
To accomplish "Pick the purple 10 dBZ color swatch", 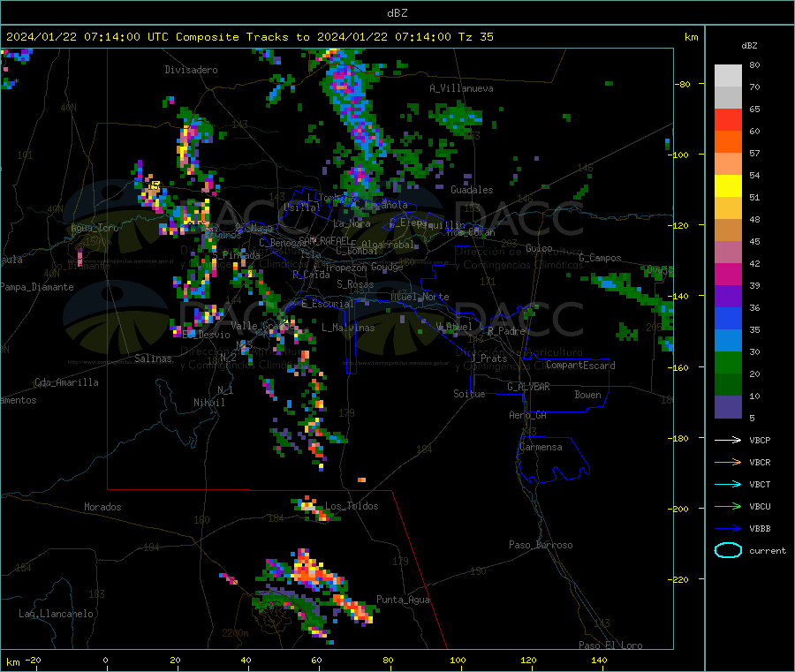I will point(728,407).
